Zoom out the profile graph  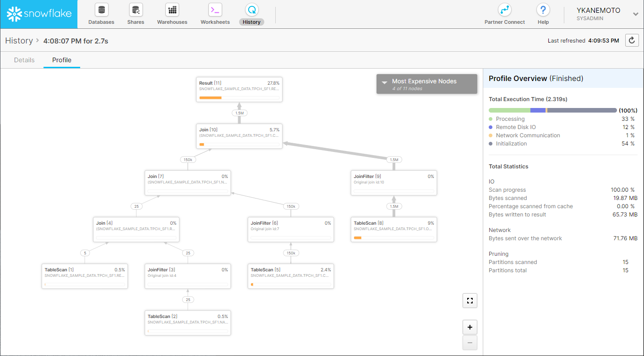point(469,343)
